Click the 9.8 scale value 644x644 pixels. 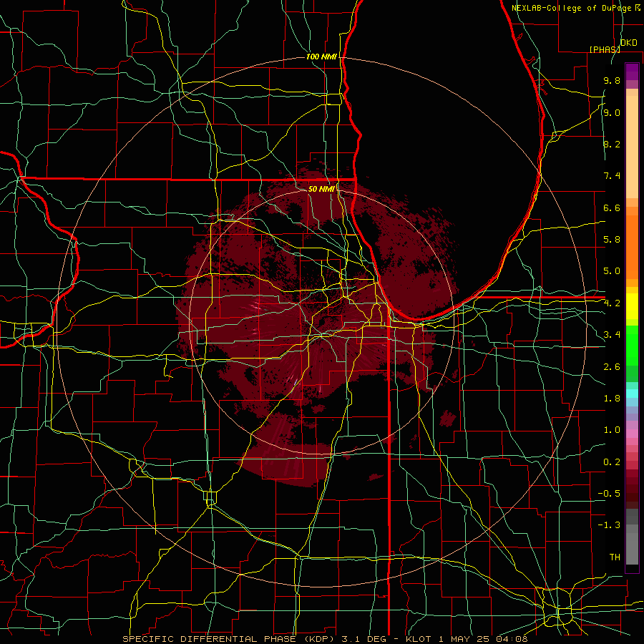pos(612,80)
